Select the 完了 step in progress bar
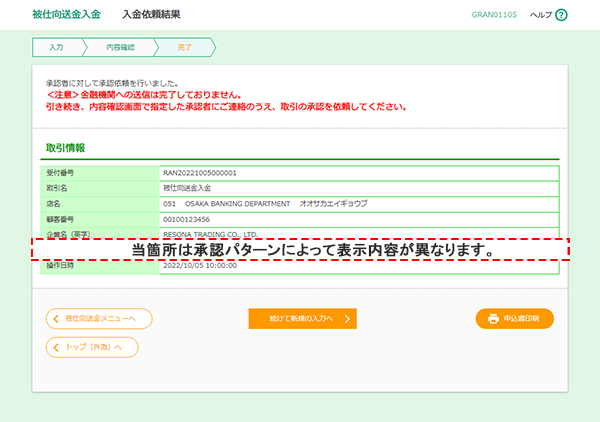Image resolution: width=600 pixels, height=422 pixels. (184, 47)
